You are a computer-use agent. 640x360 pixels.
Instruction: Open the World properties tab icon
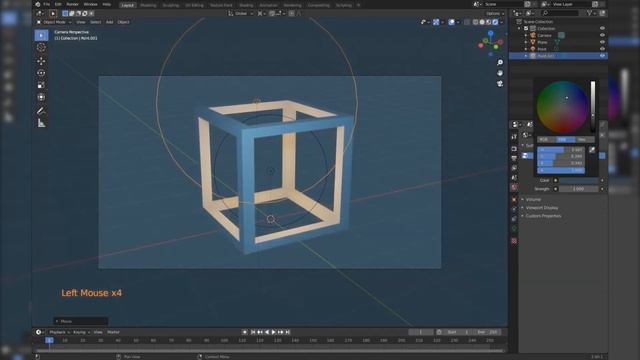[x=514, y=187]
